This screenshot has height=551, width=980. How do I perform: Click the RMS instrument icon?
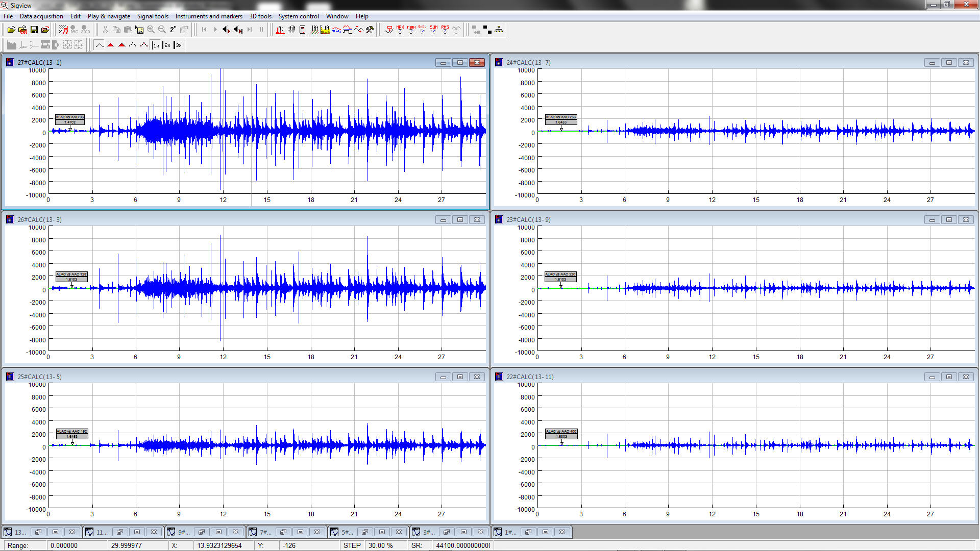point(445,30)
